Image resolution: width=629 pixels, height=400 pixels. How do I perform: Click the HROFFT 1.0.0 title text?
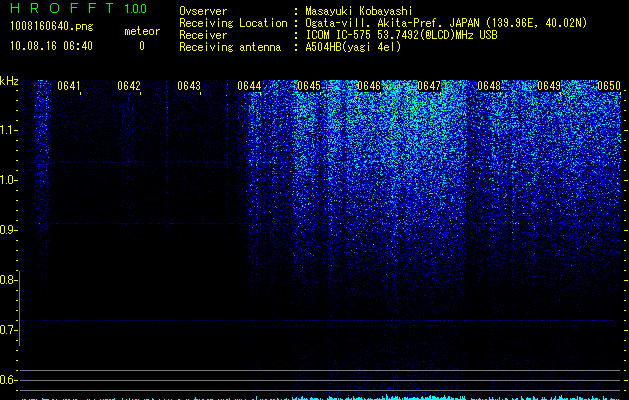[x=79, y=8]
